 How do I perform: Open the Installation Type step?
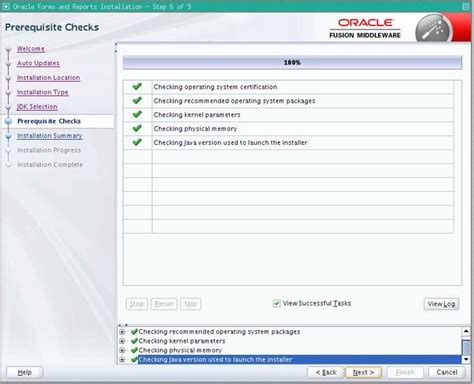[43, 92]
